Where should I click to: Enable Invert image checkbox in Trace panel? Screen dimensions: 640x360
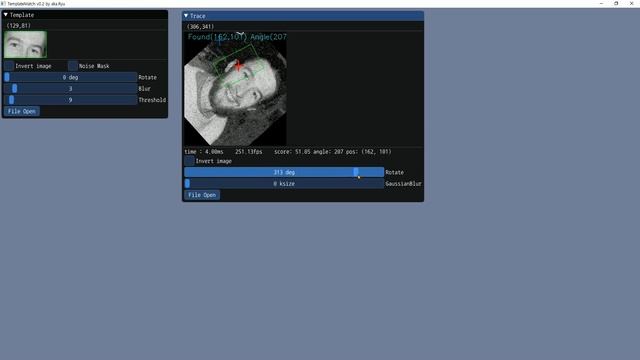pos(189,161)
